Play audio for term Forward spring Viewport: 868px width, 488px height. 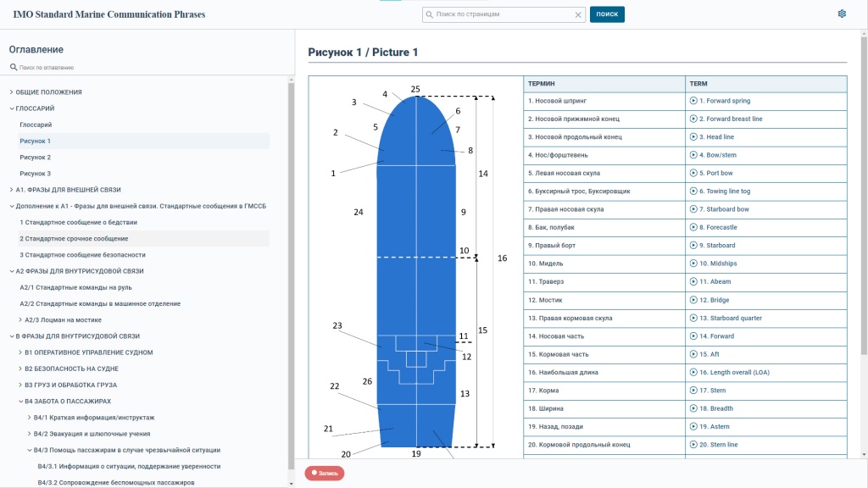(x=693, y=101)
